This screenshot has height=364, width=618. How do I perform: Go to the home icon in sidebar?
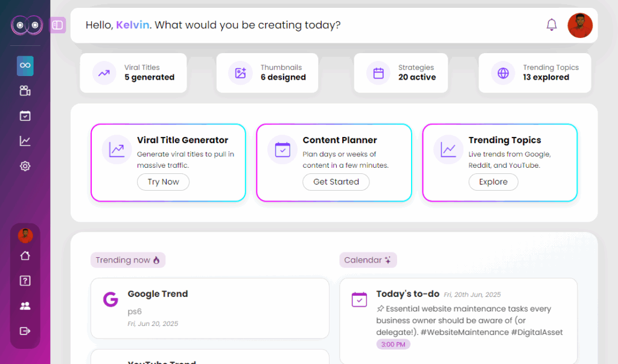pyautogui.click(x=25, y=255)
